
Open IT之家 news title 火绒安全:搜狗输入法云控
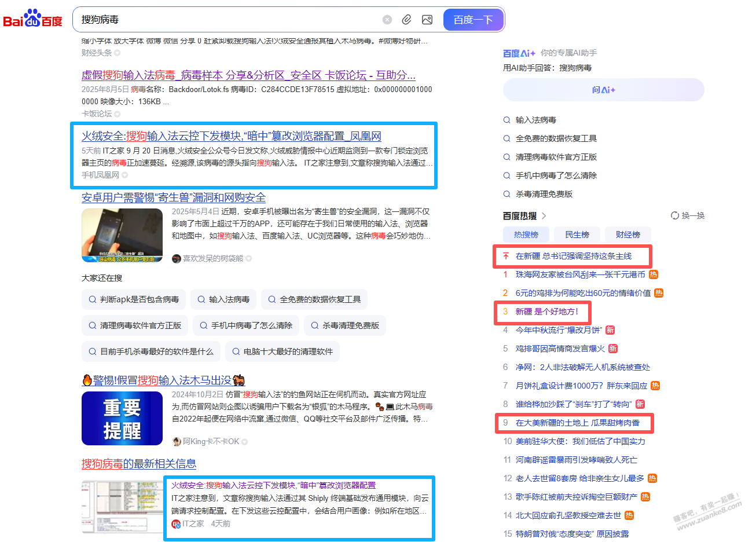(x=274, y=485)
